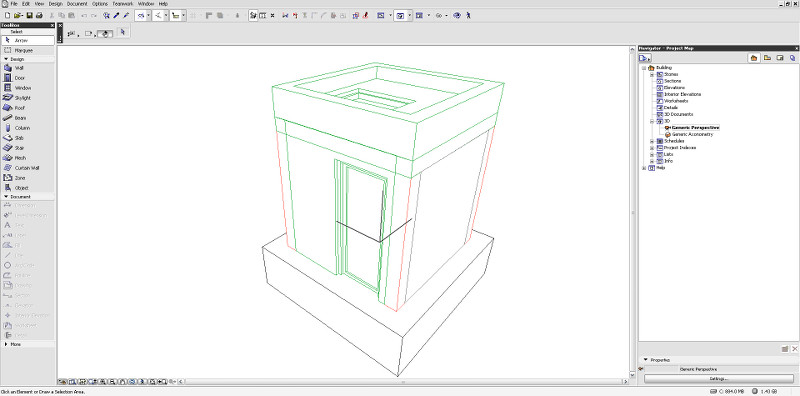This screenshot has width=800, height=396.
Task: Expand the Schedules tree node
Action: (x=652, y=141)
